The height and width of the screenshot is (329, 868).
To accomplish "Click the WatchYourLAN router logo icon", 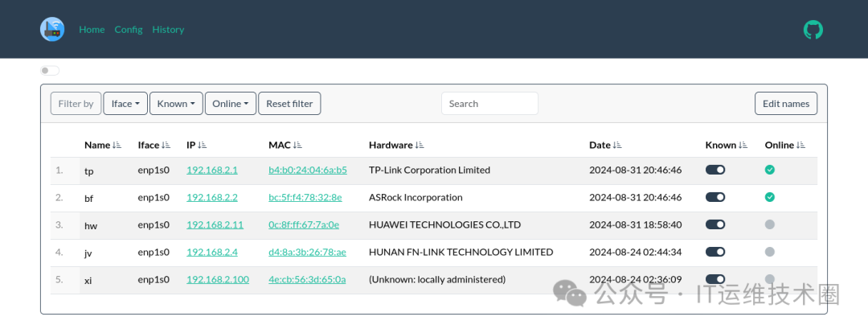I will 52,29.
